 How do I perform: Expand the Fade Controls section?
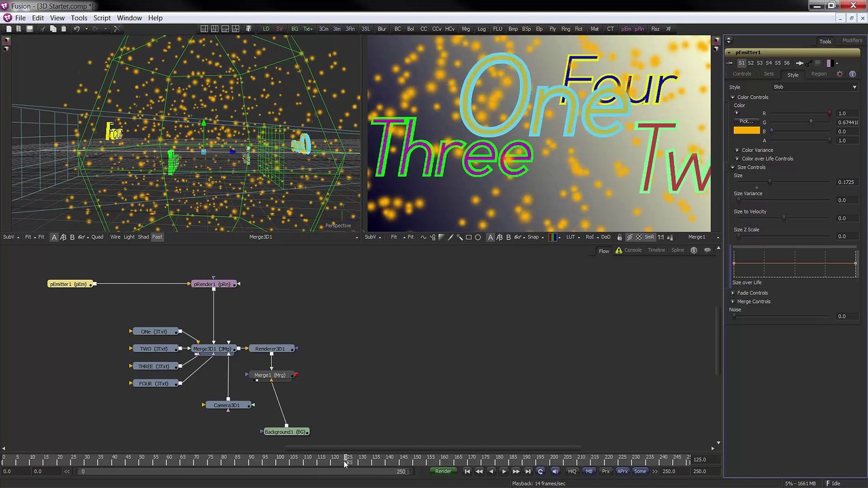point(732,293)
